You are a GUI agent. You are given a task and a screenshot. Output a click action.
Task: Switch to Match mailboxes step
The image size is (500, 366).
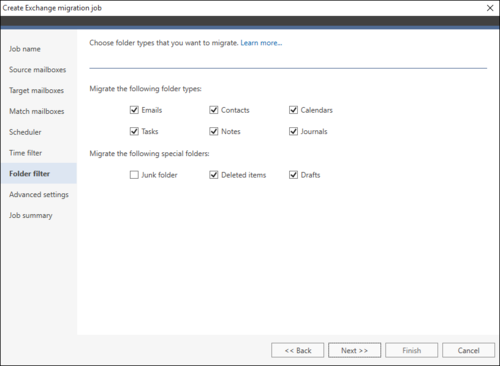click(x=37, y=111)
